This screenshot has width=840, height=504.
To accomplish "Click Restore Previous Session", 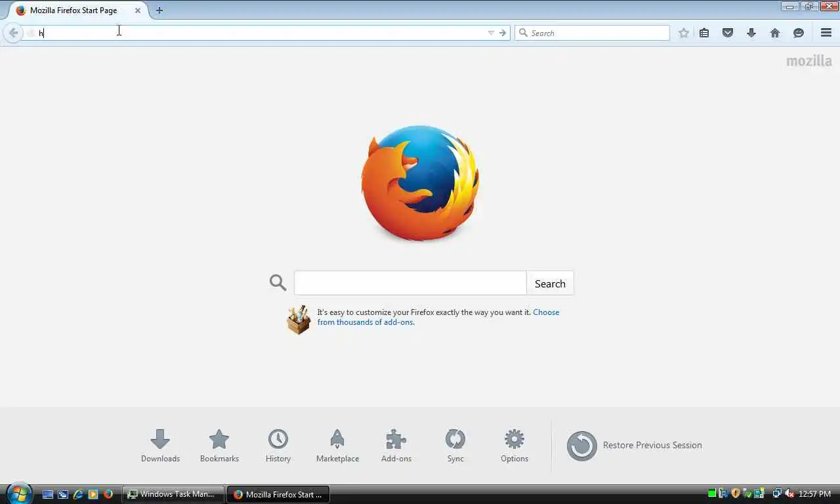I will [x=635, y=446].
